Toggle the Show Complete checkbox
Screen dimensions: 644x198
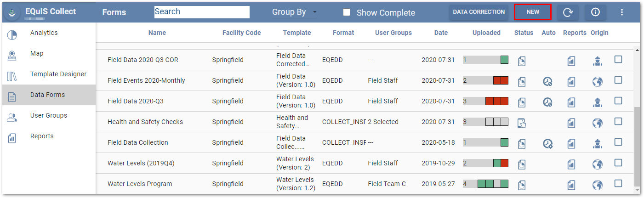347,12
